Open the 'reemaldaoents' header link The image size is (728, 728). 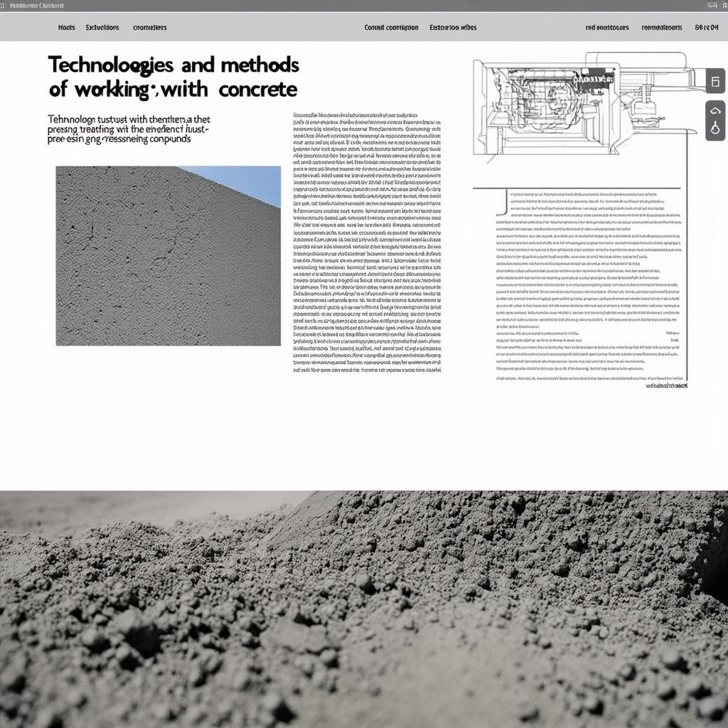(x=662, y=28)
